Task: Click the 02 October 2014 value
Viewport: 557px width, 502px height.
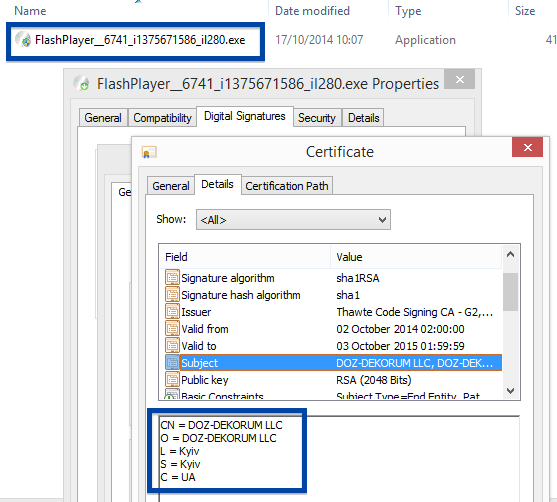Action: 400,329
